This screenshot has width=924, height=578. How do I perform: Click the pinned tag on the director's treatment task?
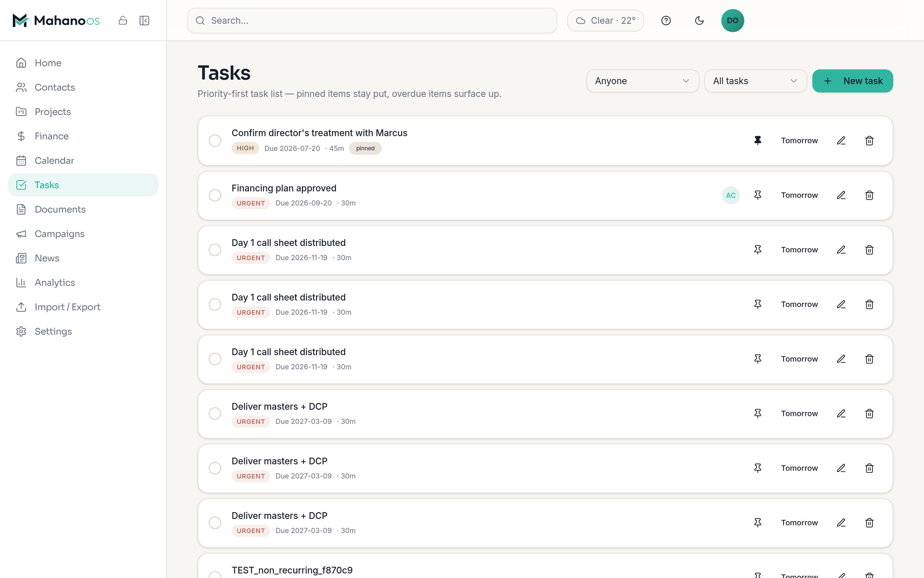[x=365, y=148]
